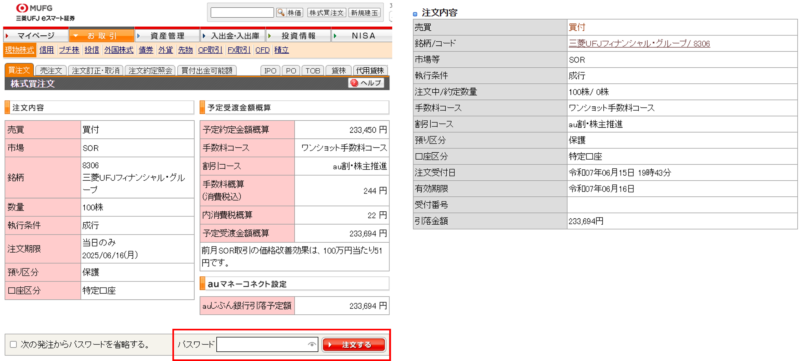Click the 100株 quantity value
The height and width of the screenshot is (361, 800).
pos(94,208)
